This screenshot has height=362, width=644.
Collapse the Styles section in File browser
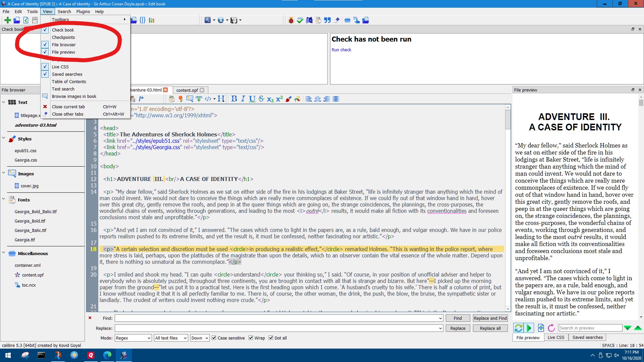pos(4,138)
